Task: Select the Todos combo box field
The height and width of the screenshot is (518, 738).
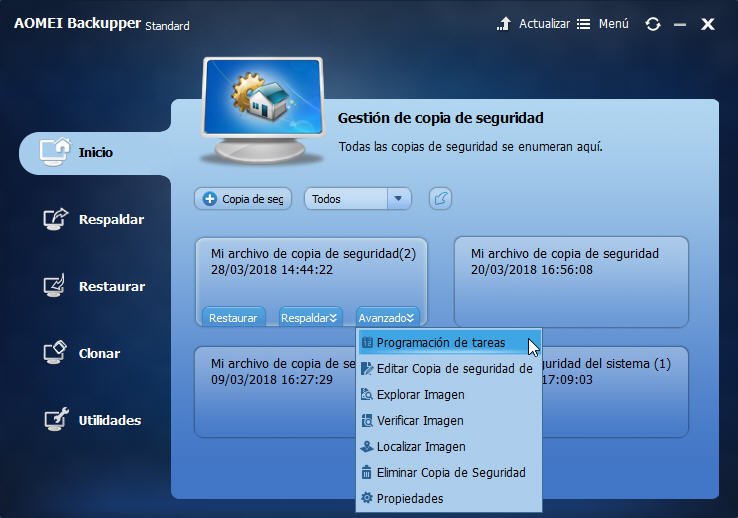Action: click(358, 199)
